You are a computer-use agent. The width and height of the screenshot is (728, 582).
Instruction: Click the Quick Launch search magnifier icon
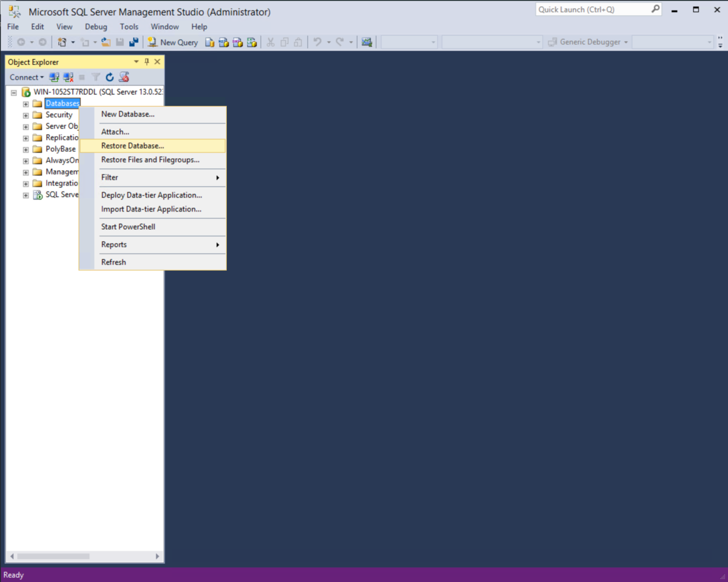coord(655,9)
